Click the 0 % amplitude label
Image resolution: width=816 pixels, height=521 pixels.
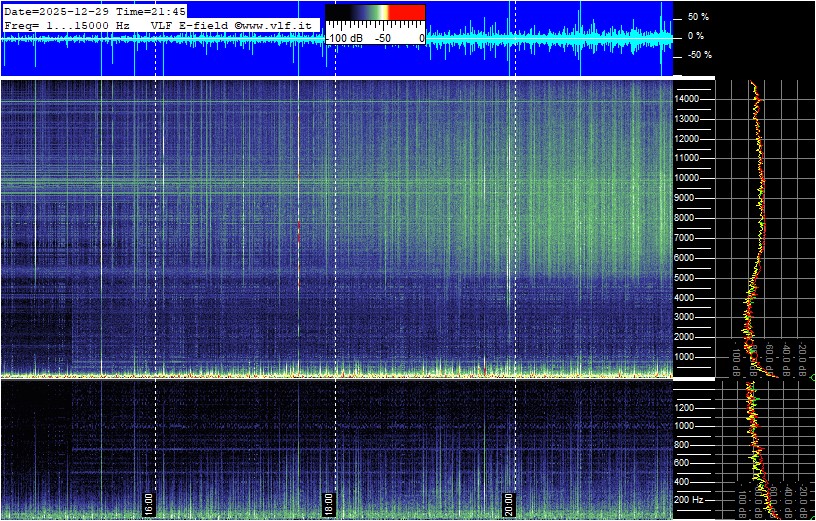[697, 36]
